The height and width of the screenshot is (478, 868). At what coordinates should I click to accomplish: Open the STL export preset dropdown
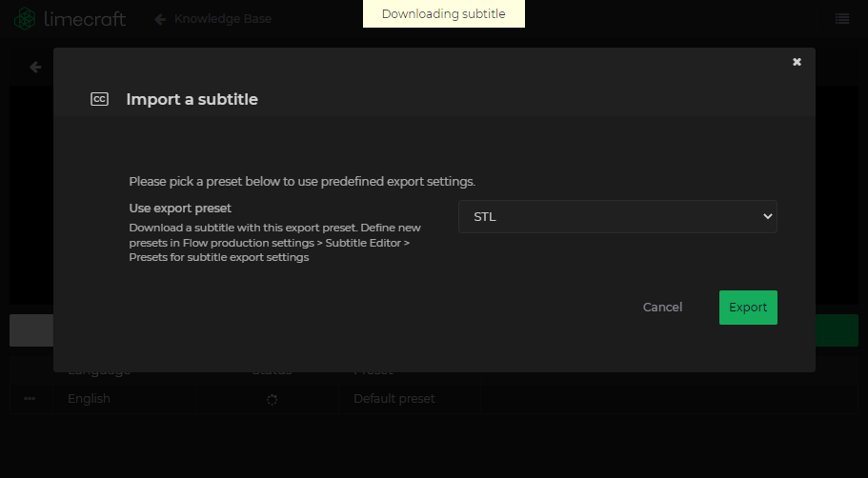click(x=617, y=217)
